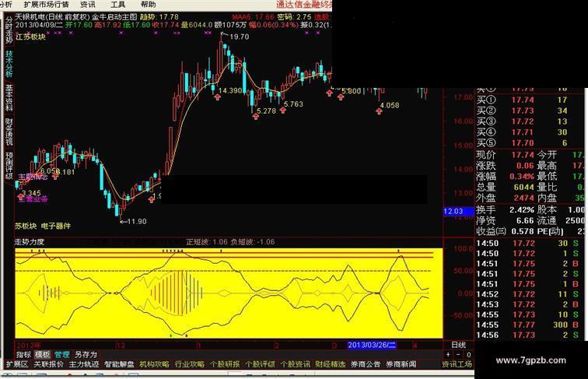Open 预测评级 sidebar tab
The image size is (588, 379).
point(9,166)
